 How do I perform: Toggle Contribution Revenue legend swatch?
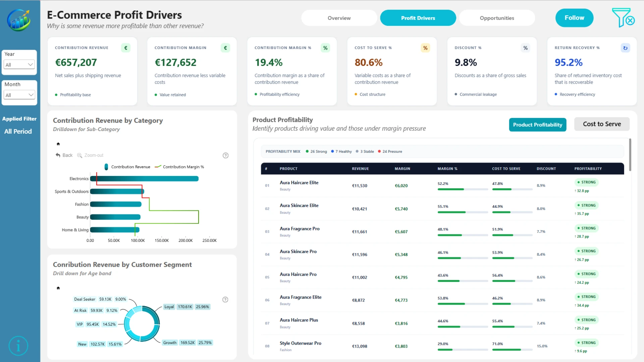[x=106, y=167]
